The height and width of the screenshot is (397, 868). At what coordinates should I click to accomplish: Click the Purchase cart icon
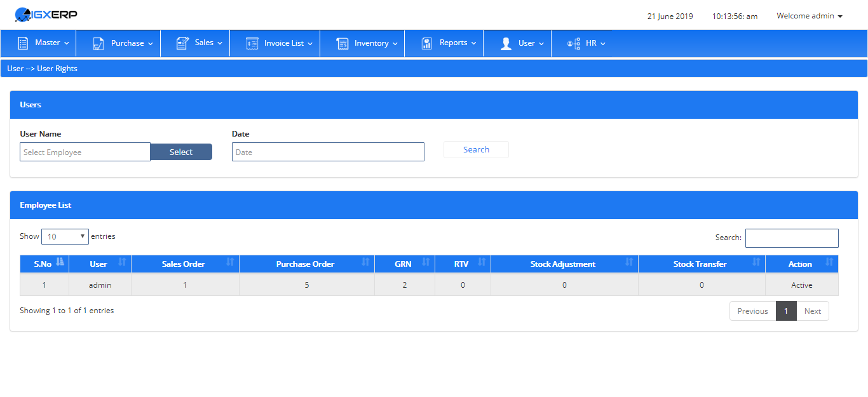(x=98, y=43)
